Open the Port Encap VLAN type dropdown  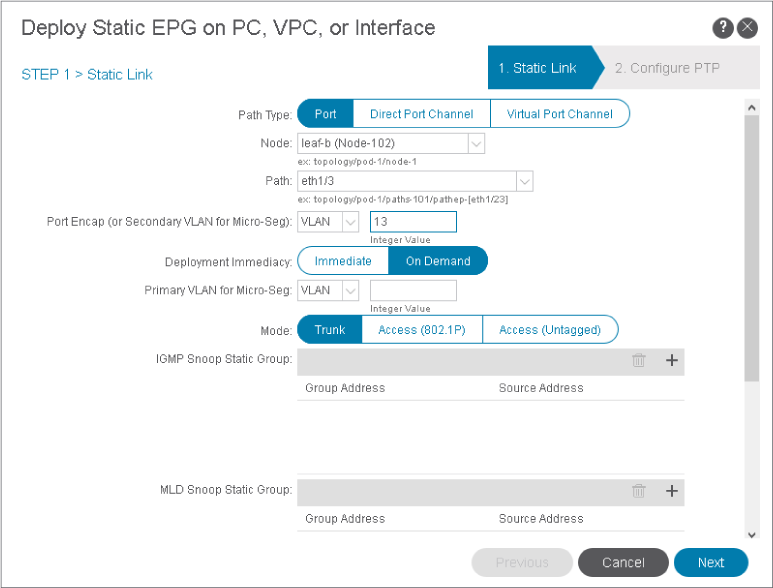351,222
